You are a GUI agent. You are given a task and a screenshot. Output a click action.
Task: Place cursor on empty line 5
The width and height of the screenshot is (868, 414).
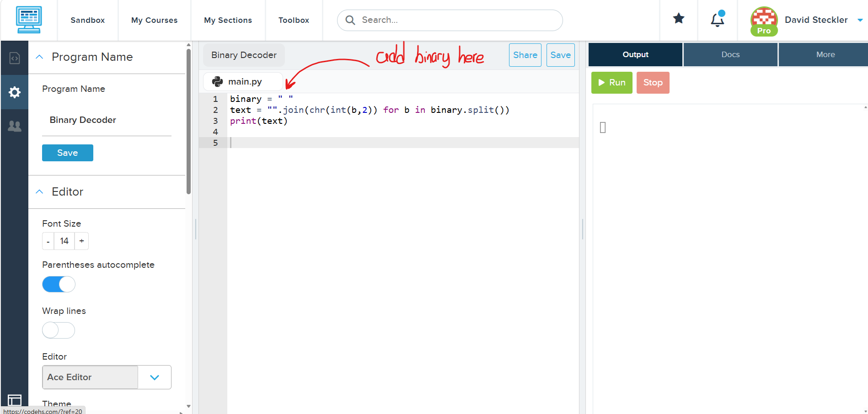[x=402, y=143]
